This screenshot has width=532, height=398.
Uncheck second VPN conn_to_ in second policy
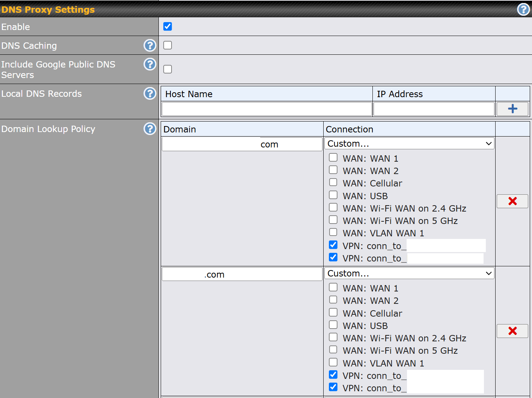[333, 387]
